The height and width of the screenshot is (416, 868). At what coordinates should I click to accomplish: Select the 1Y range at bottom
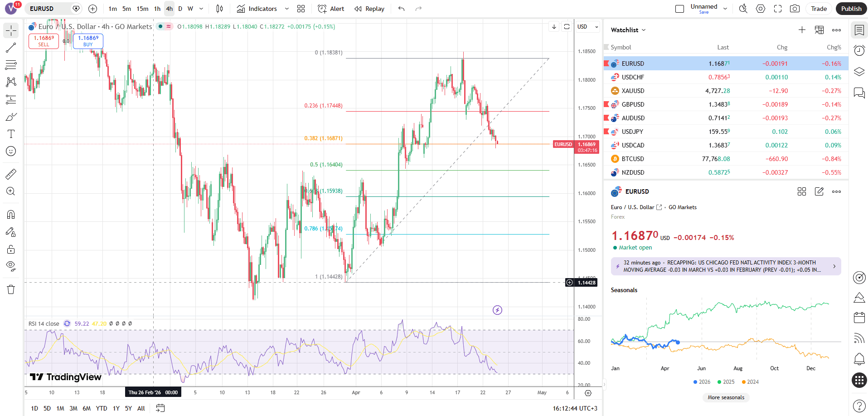(116, 408)
